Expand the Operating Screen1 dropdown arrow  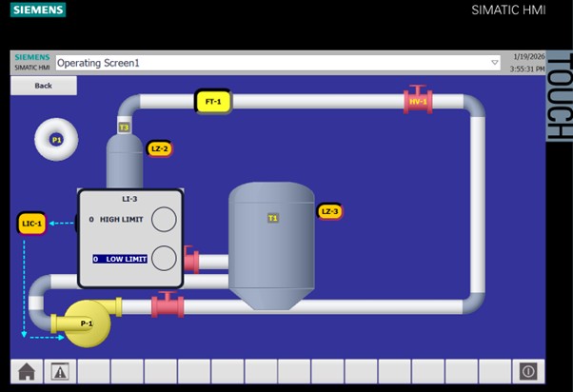click(494, 63)
